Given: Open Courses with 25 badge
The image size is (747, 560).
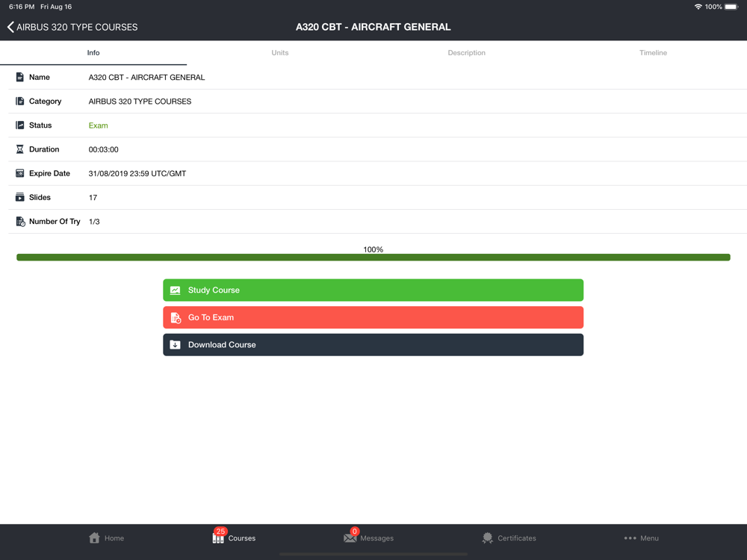Looking at the screenshot, I should coord(234,537).
